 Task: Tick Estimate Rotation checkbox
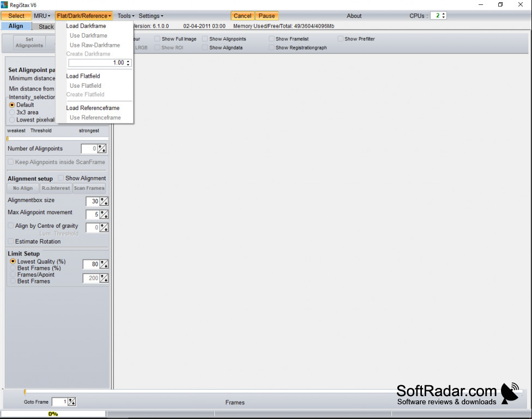[x=11, y=241]
